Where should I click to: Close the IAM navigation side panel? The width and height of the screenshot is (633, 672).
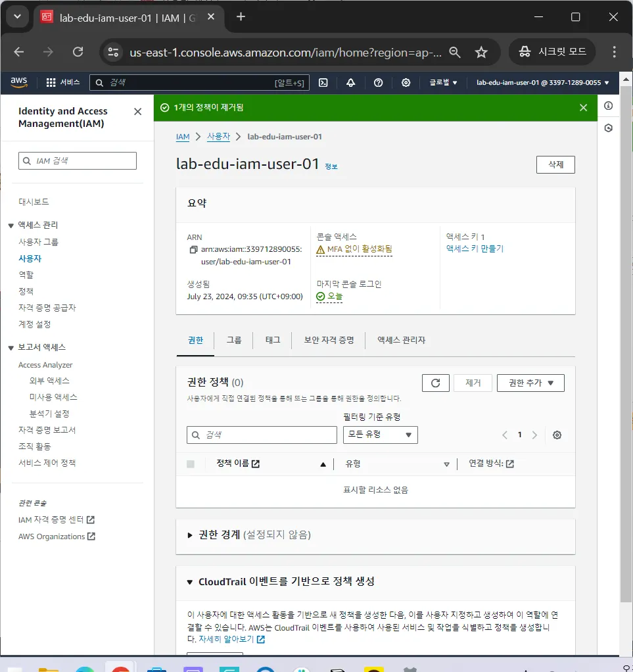click(137, 111)
